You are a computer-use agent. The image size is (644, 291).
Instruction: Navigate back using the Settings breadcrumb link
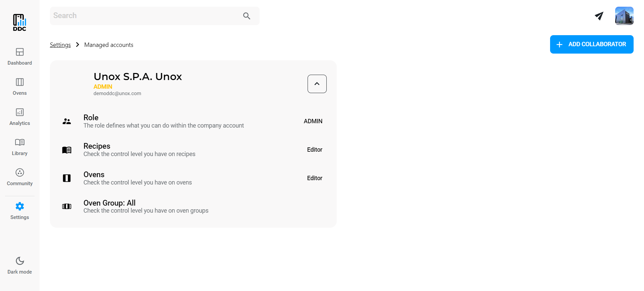click(x=60, y=45)
